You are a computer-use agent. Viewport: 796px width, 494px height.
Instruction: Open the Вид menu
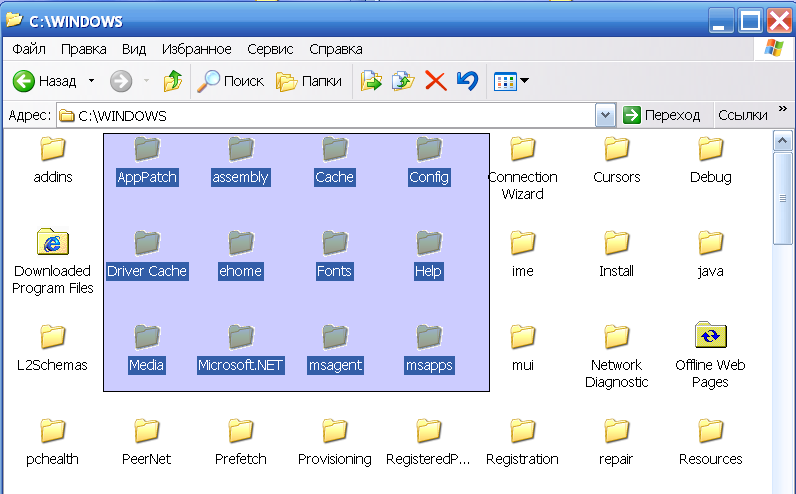(x=134, y=49)
